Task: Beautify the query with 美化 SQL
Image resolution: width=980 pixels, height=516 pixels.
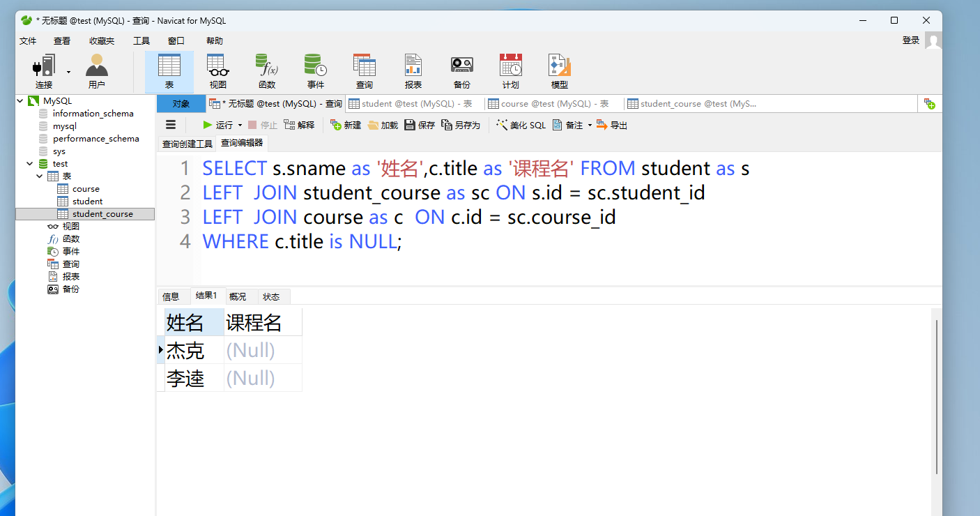Action: (x=521, y=126)
